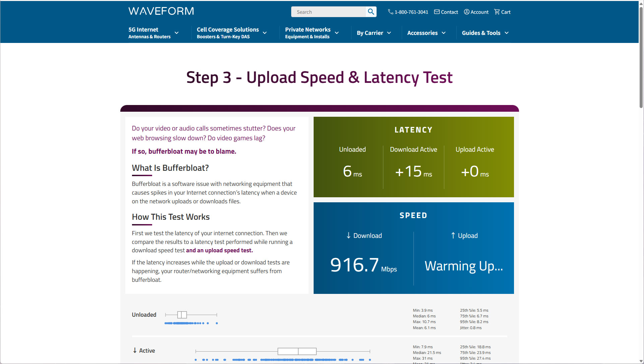Expand the Cell Coverage Solutions chevron

(x=265, y=33)
